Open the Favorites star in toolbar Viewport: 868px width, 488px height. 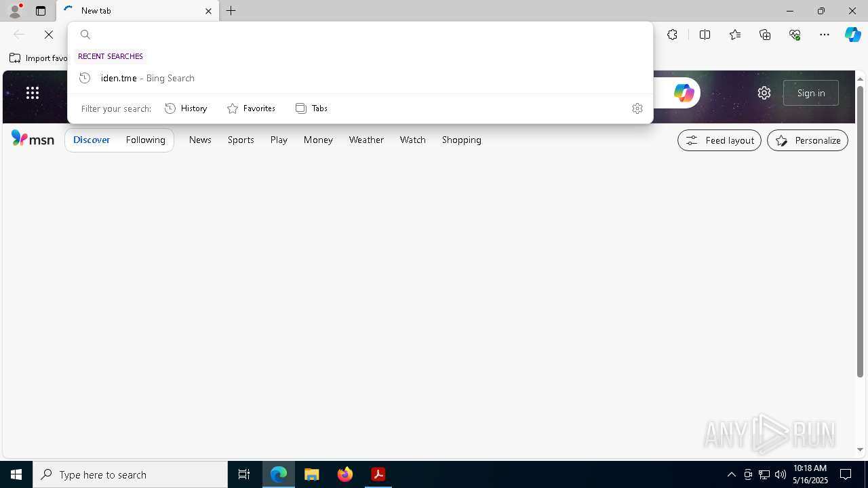click(x=735, y=35)
